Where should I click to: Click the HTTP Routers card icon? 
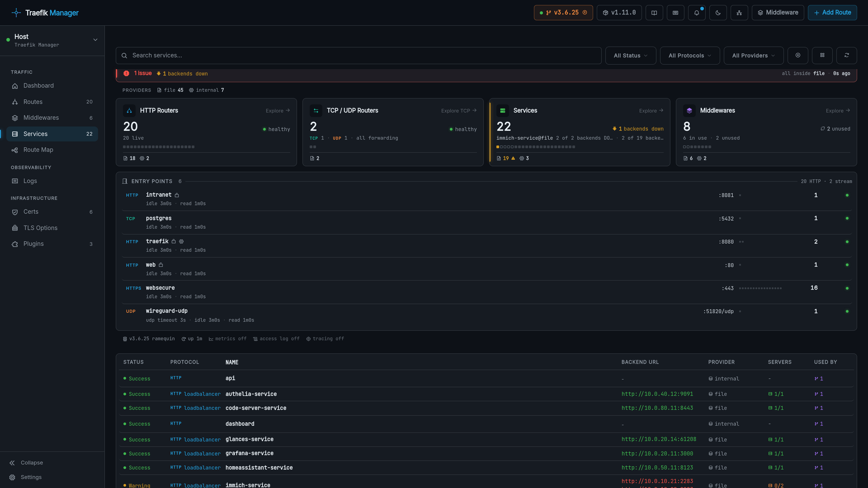pos(129,111)
